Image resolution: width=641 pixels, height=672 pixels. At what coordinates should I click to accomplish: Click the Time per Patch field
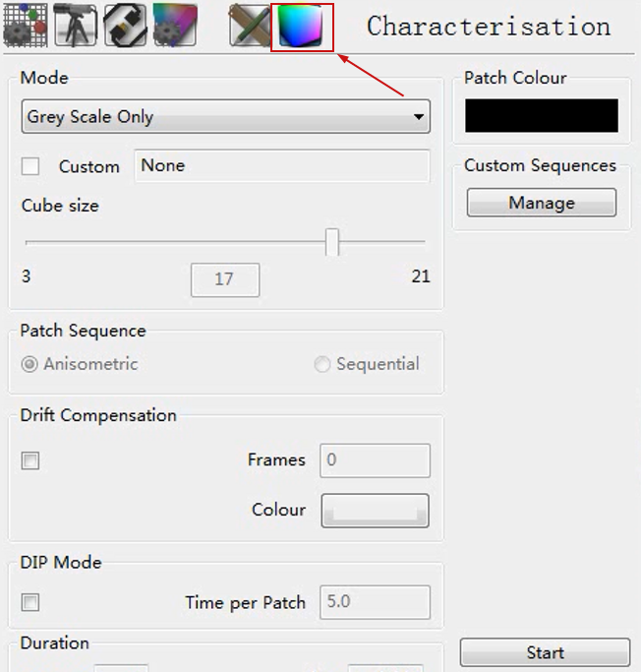[x=376, y=602]
